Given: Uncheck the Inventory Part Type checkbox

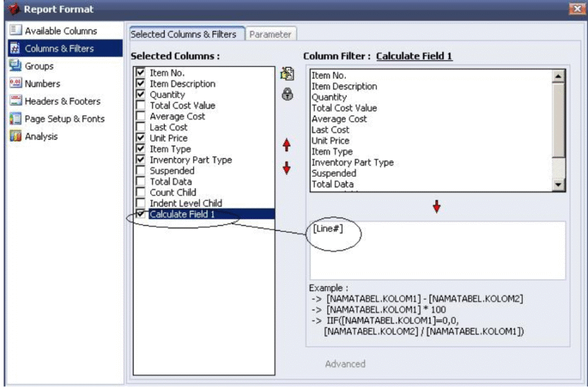Looking at the screenshot, I should [140, 159].
